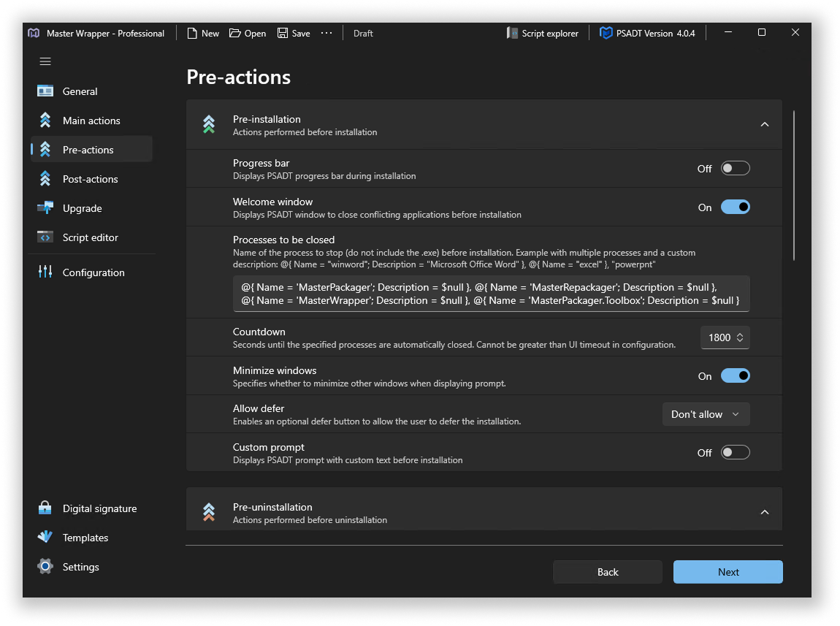
Task: Click the Script explorer icon
Action: [x=513, y=34]
